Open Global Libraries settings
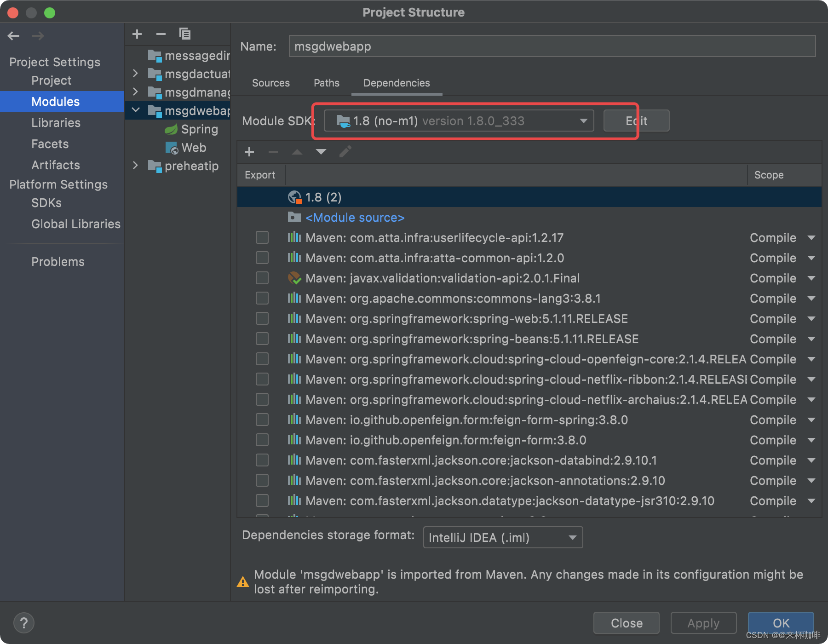The height and width of the screenshot is (644, 828). 76,224
